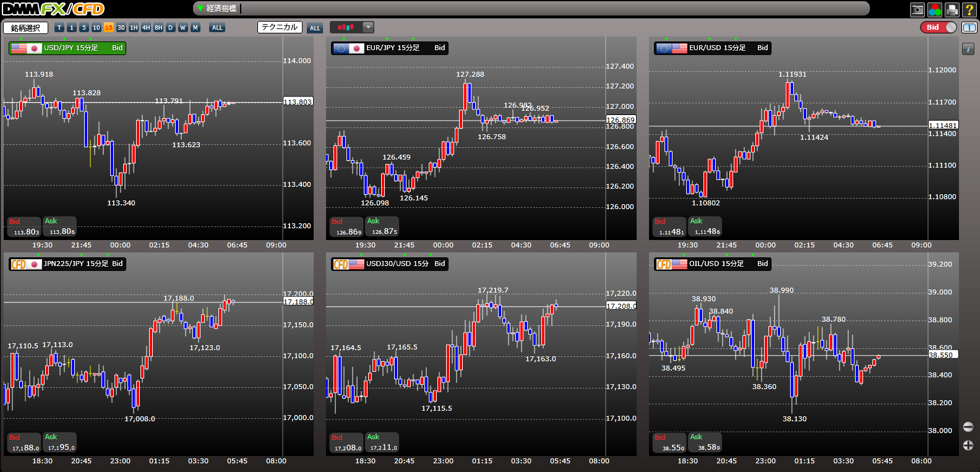This screenshot has height=472, width=980.
Task: Click the 38.550 current price tag
Action: tap(943, 354)
